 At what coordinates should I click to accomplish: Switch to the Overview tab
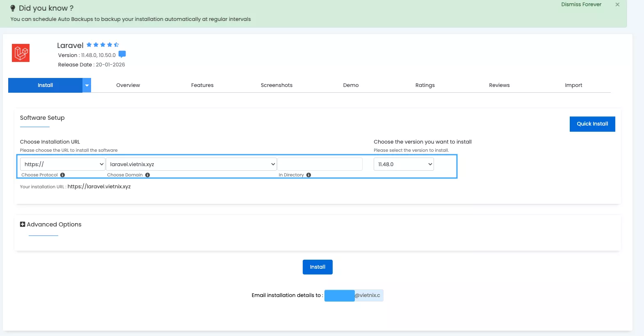point(128,85)
